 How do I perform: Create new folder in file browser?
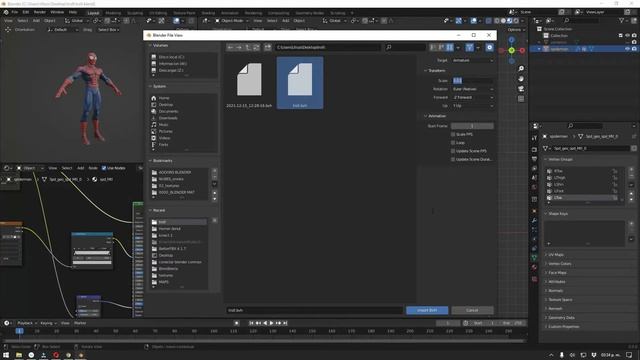pos(268,47)
